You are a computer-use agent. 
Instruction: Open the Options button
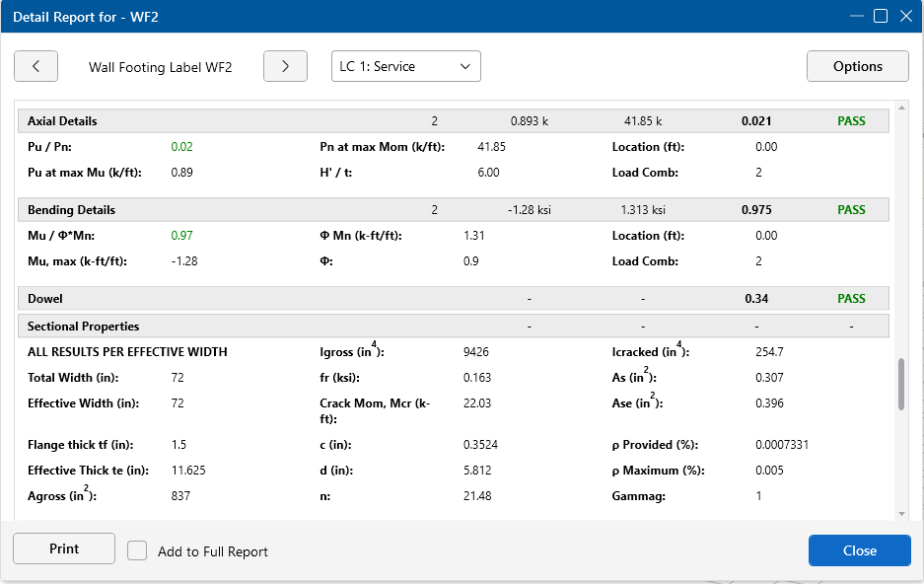pyautogui.click(x=857, y=66)
